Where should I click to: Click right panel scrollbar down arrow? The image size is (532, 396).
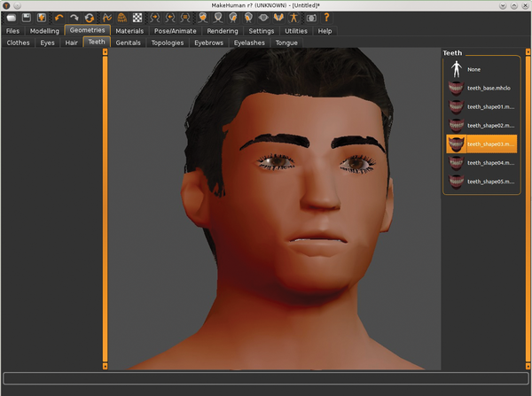528,366
